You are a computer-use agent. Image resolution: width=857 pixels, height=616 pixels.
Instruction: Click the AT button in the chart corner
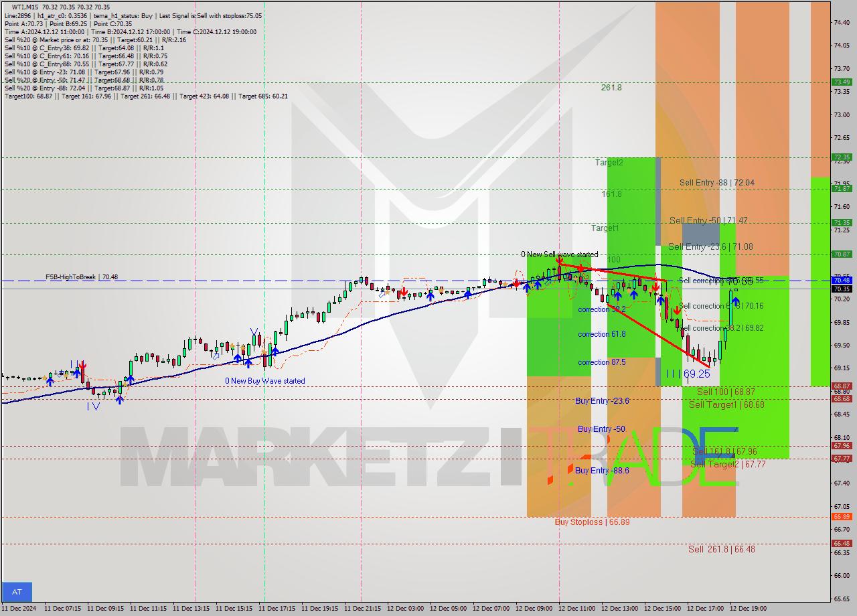coord(17,592)
